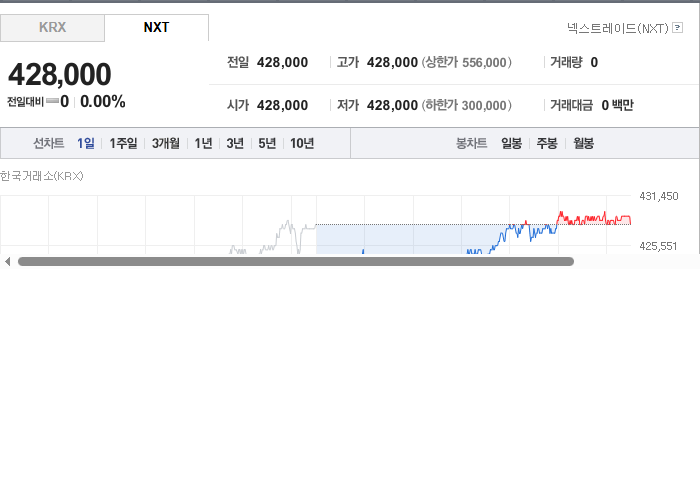Select the 1년 line chart period
Viewport: 700px width, 490px height.
(x=203, y=143)
